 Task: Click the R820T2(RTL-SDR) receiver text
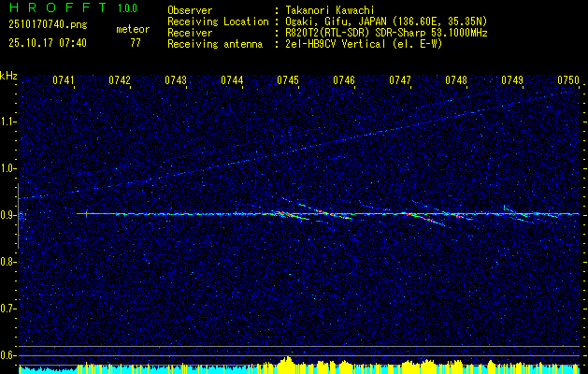point(387,33)
